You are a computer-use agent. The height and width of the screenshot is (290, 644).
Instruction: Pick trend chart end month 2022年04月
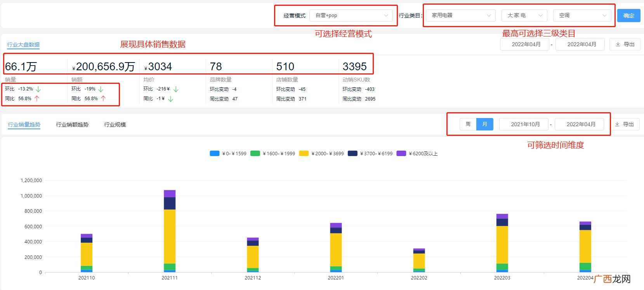point(579,124)
